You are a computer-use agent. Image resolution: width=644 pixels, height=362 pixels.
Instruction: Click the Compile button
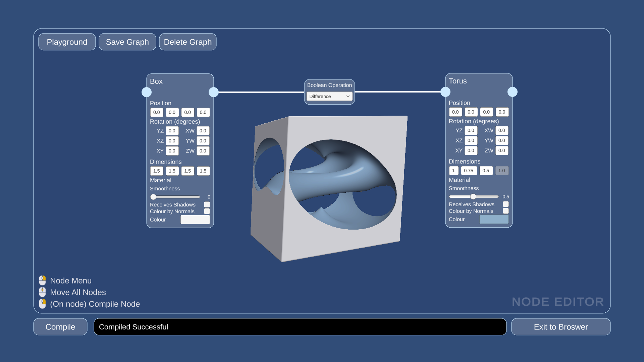pyautogui.click(x=60, y=327)
